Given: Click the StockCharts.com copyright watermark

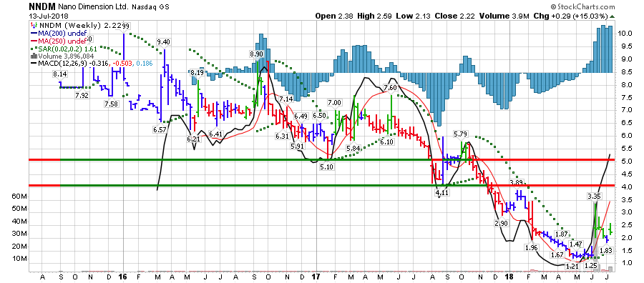Looking at the screenshot, I should (582, 6).
